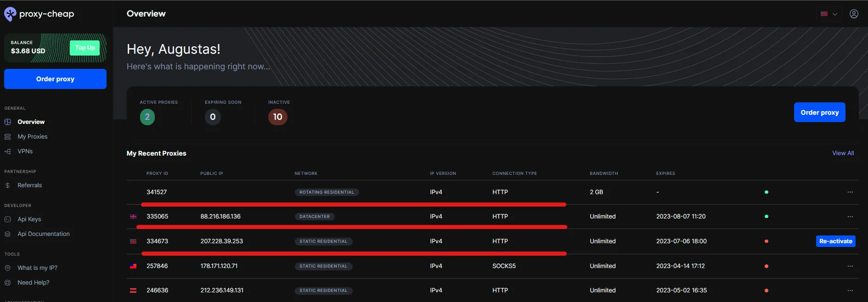Click the Api Keys icon
The height and width of the screenshot is (302, 868).
point(8,219)
